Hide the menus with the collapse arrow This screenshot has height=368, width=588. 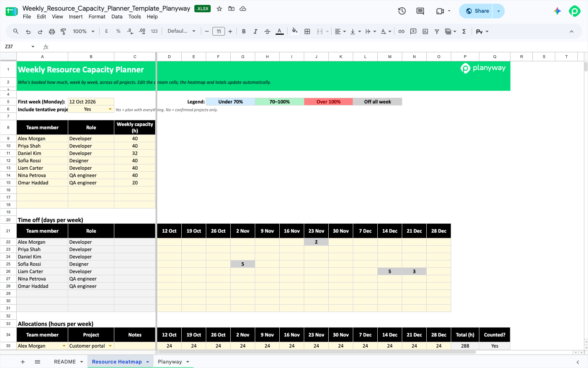click(x=571, y=31)
